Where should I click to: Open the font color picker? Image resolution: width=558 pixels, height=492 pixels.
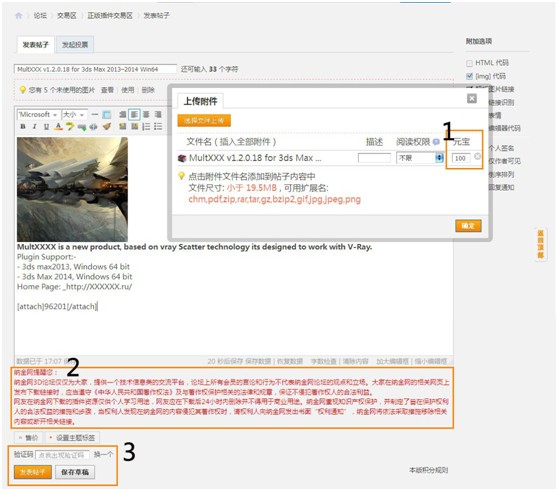tap(58, 126)
